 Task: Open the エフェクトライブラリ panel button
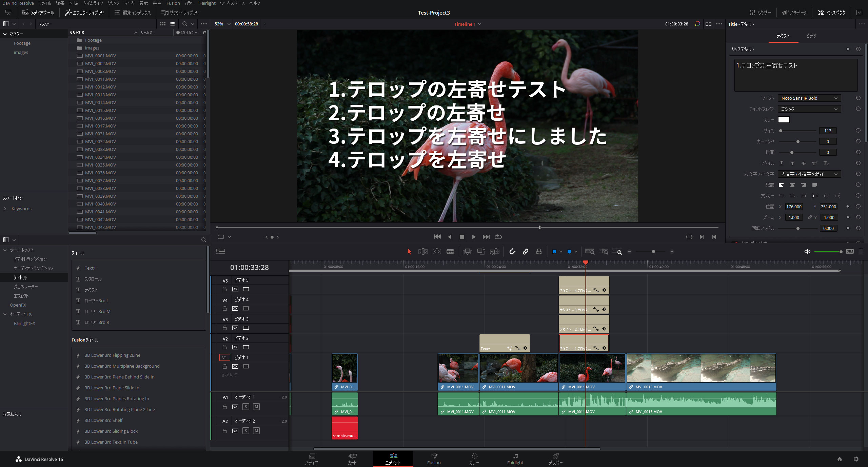coord(84,13)
